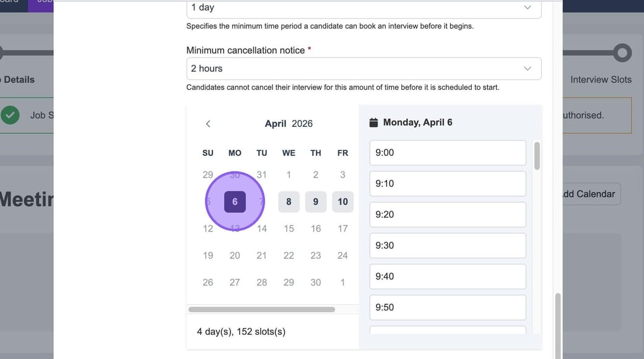Choose the selected date April 6

[x=235, y=202]
